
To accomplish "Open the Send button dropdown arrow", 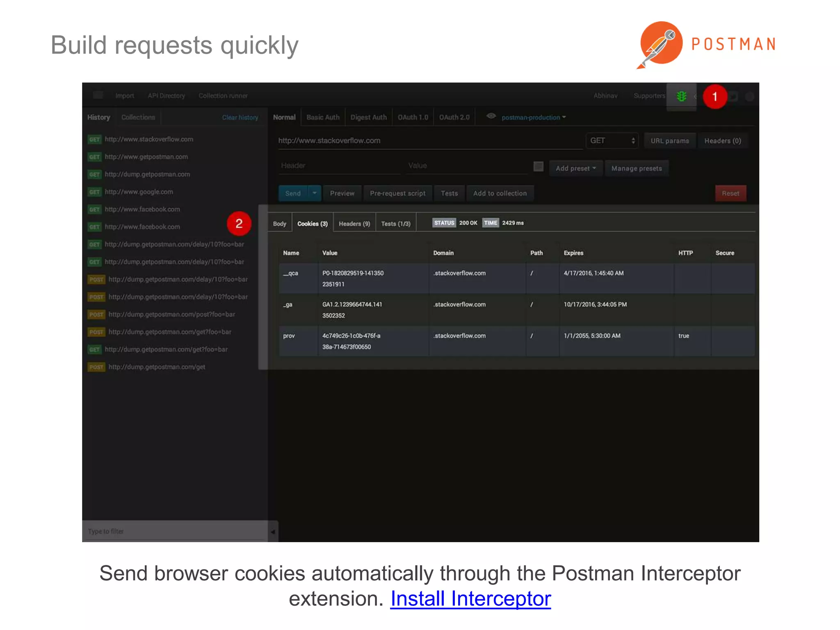I will [314, 193].
